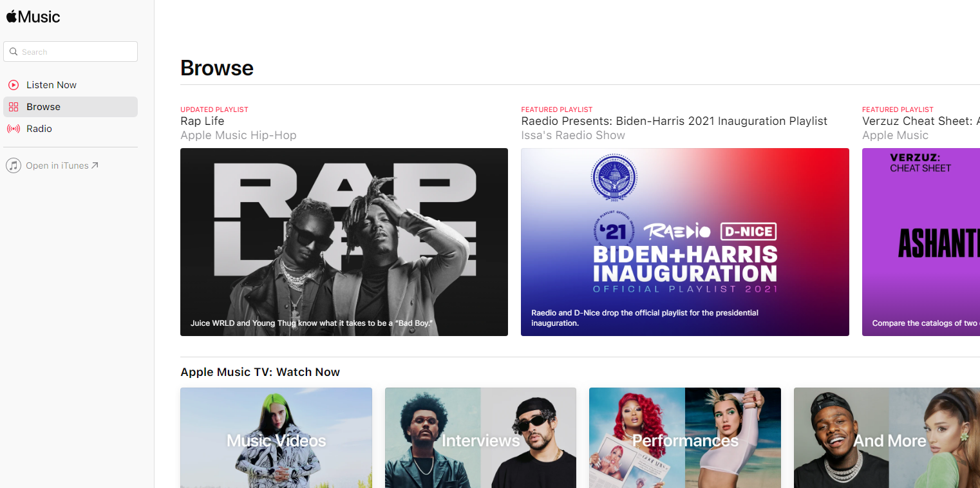Screen dimensions: 980x488
Task: Open the Rap Life playlist title
Action: 202,121
